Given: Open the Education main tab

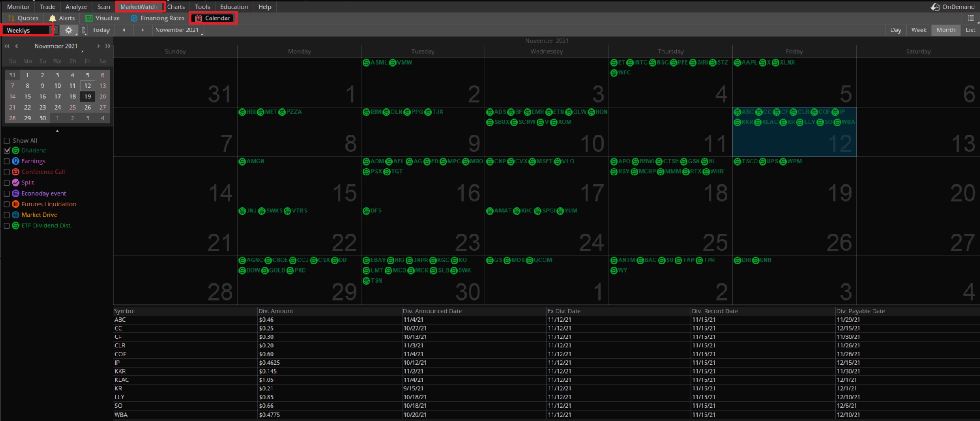Looking at the screenshot, I should [x=234, y=7].
